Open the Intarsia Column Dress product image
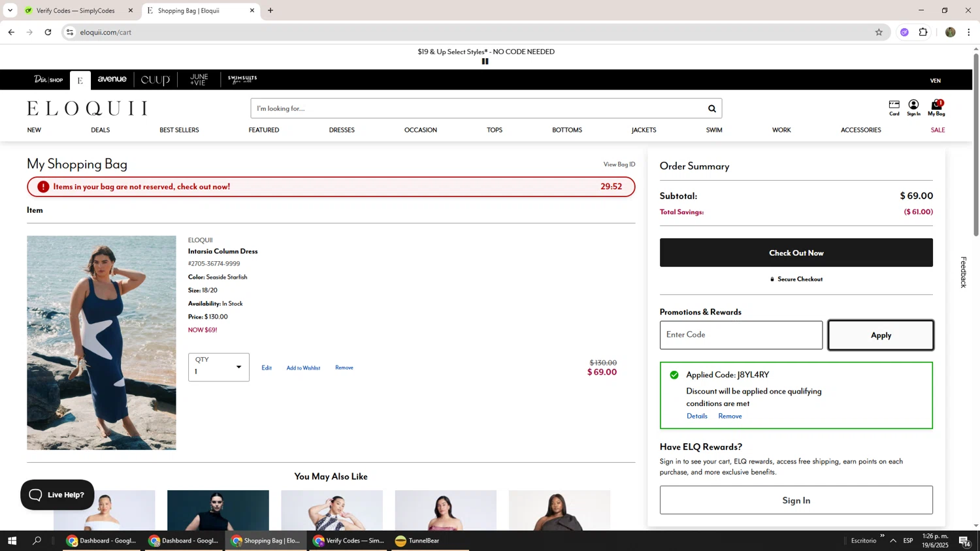 pyautogui.click(x=101, y=343)
